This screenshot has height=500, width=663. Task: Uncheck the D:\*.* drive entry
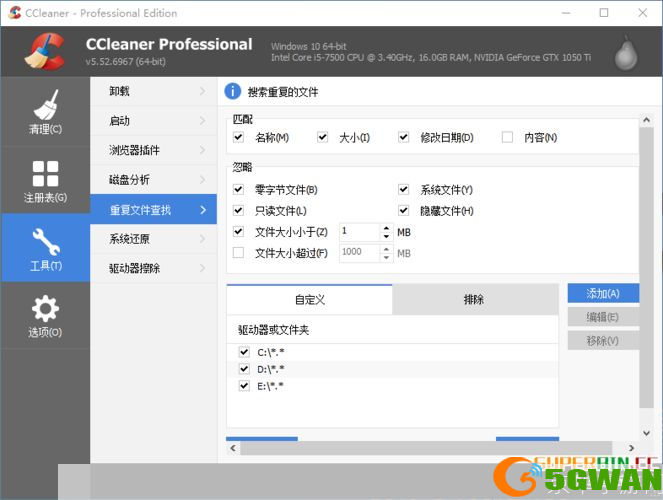(244, 369)
